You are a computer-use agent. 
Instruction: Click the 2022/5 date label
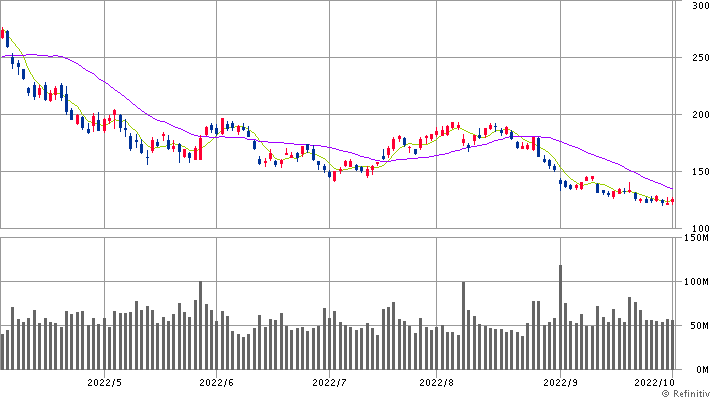(104, 381)
